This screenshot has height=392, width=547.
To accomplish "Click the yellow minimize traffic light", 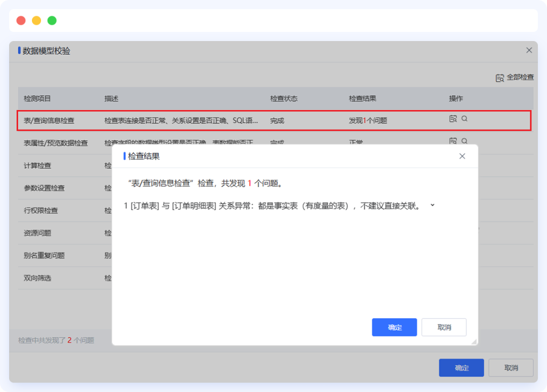I will pyautogui.click(x=36, y=20).
